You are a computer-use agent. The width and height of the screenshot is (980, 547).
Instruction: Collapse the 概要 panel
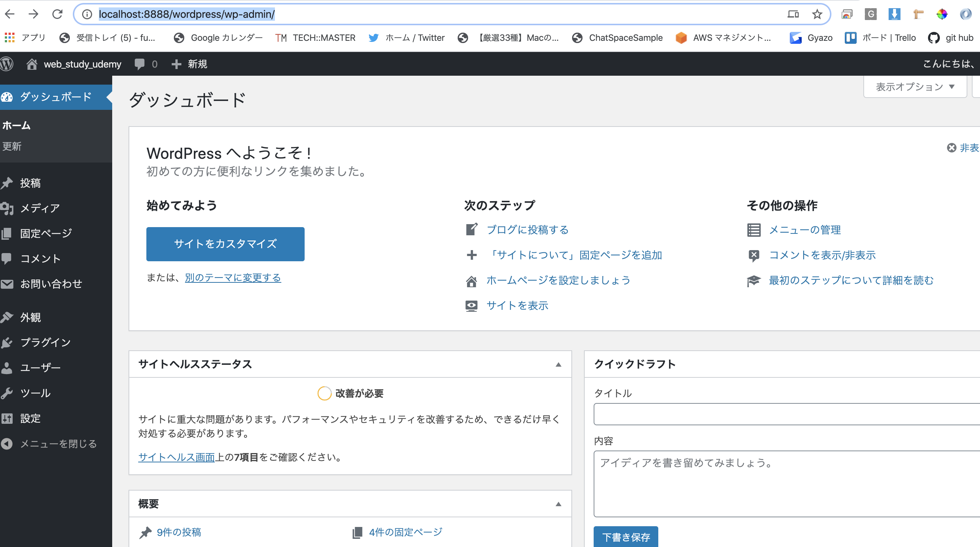point(558,504)
